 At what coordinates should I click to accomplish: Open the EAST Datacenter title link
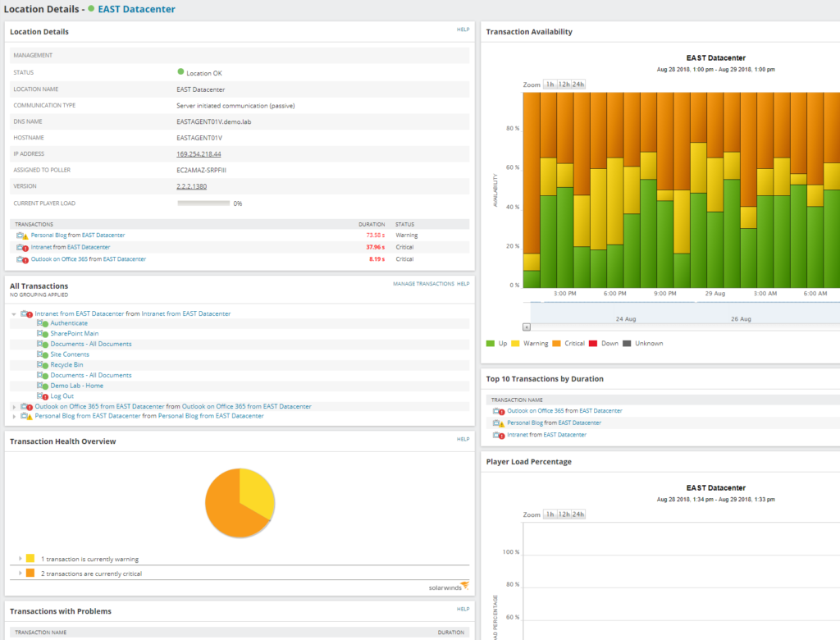click(x=137, y=9)
